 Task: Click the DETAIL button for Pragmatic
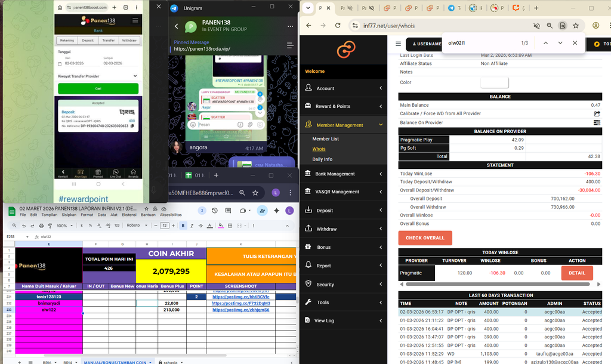[x=577, y=273]
